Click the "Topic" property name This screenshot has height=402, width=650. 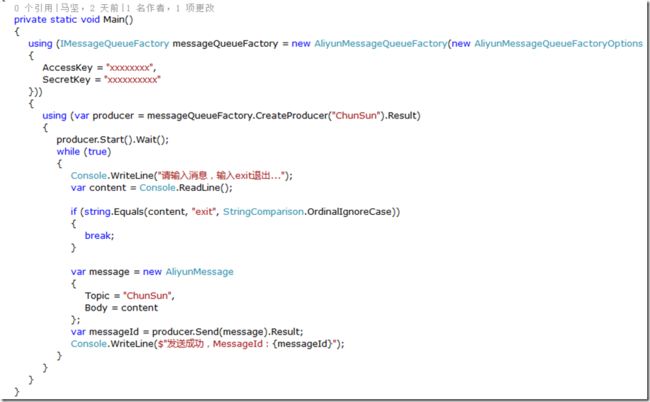(x=97, y=296)
